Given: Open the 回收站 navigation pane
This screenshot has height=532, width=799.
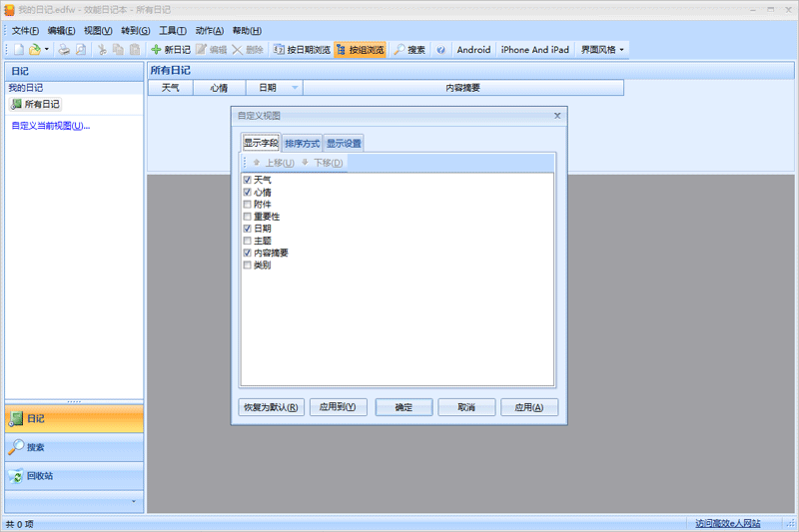Looking at the screenshot, I should [74, 476].
